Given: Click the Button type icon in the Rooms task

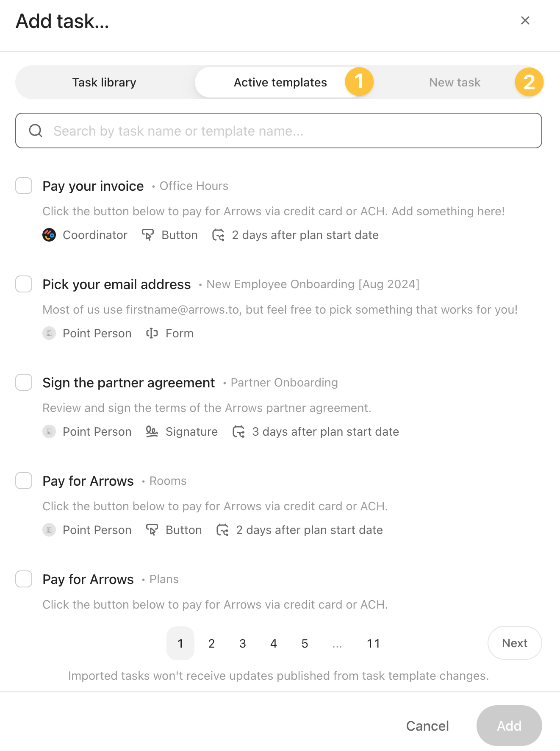Looking at the screenshot, I should click(x=152, y=530).
